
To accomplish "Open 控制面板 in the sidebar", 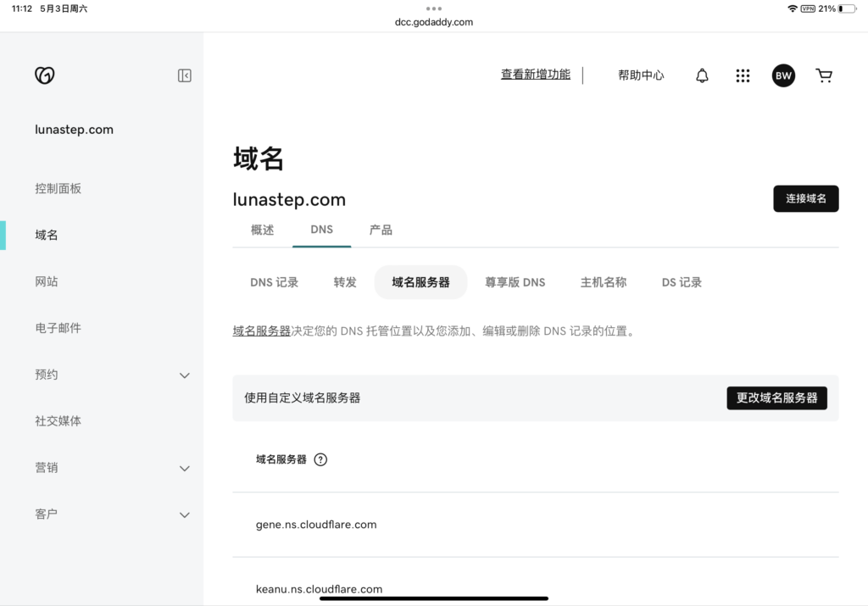I will tap(58, 189).
